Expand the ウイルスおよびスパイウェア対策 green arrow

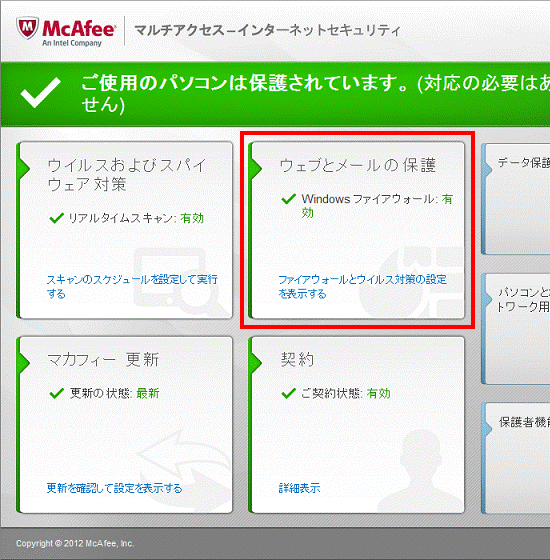[24, 168]
